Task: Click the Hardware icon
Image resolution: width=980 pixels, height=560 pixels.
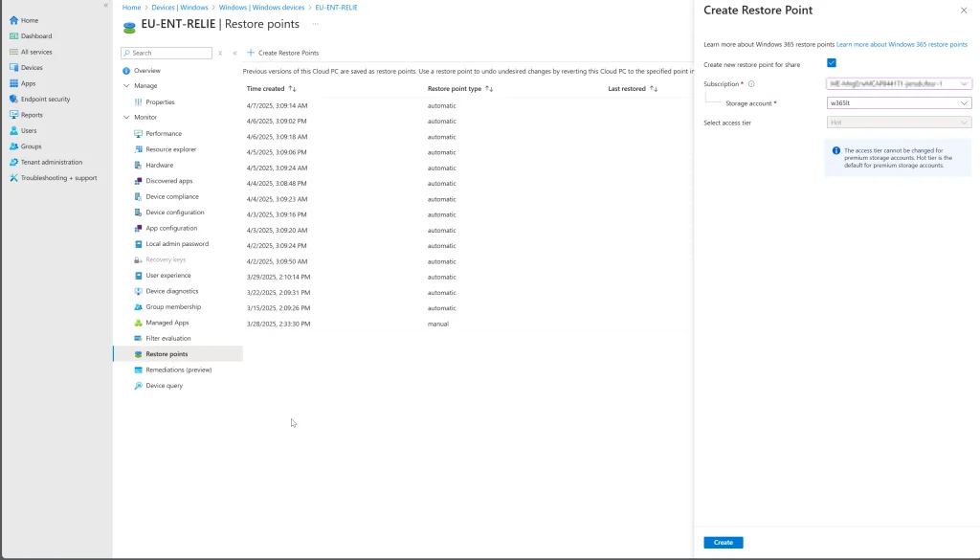Action: click(138, 165)
